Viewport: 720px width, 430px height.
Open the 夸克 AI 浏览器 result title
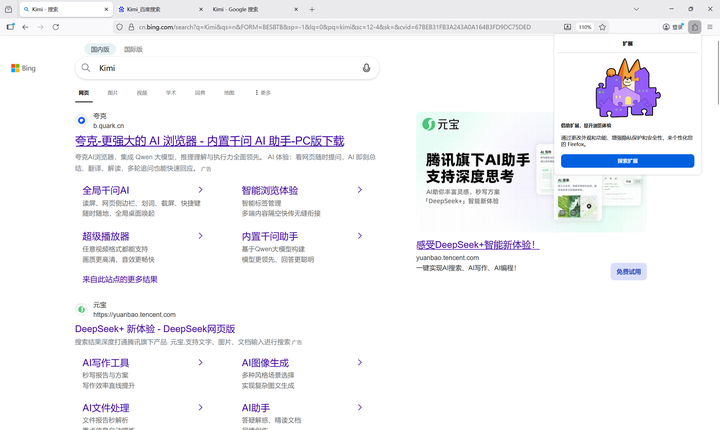209,141
